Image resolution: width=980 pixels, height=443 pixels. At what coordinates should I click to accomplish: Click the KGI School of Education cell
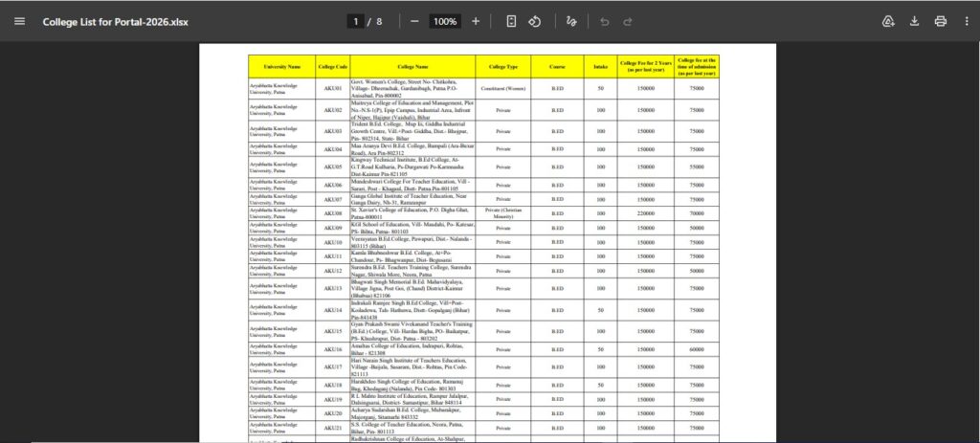[x=412, y=228]
